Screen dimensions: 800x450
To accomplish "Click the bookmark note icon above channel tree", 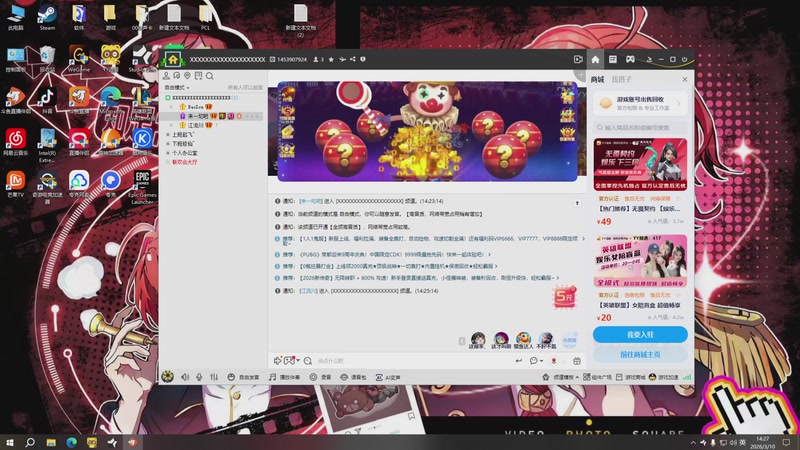I will coord(198,76).
